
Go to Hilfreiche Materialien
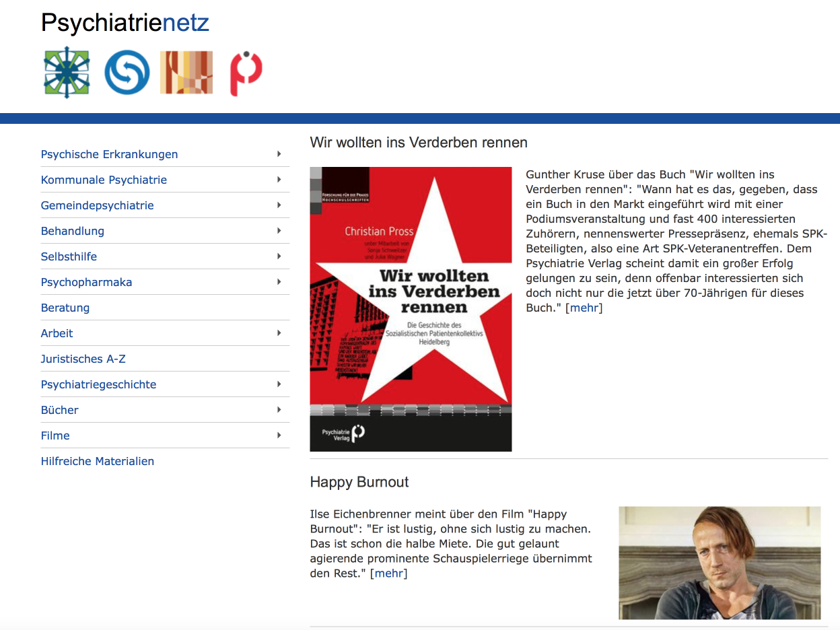click(98, 461)
